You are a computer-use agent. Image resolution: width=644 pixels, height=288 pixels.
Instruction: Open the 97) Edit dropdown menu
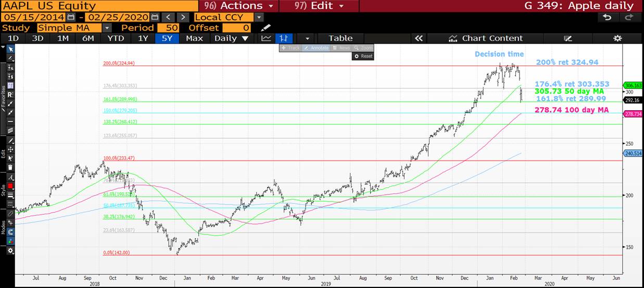(x=319, y=6)
